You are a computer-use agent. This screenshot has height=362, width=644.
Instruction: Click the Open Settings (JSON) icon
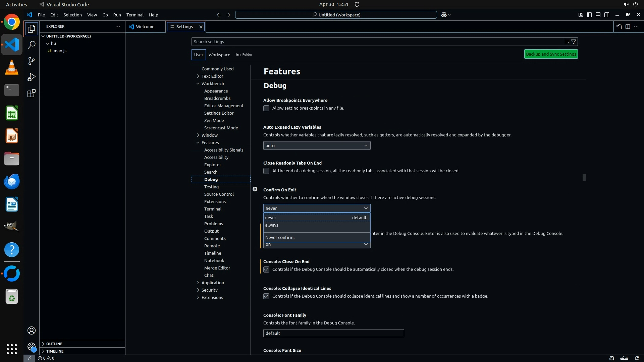point(619,26)
